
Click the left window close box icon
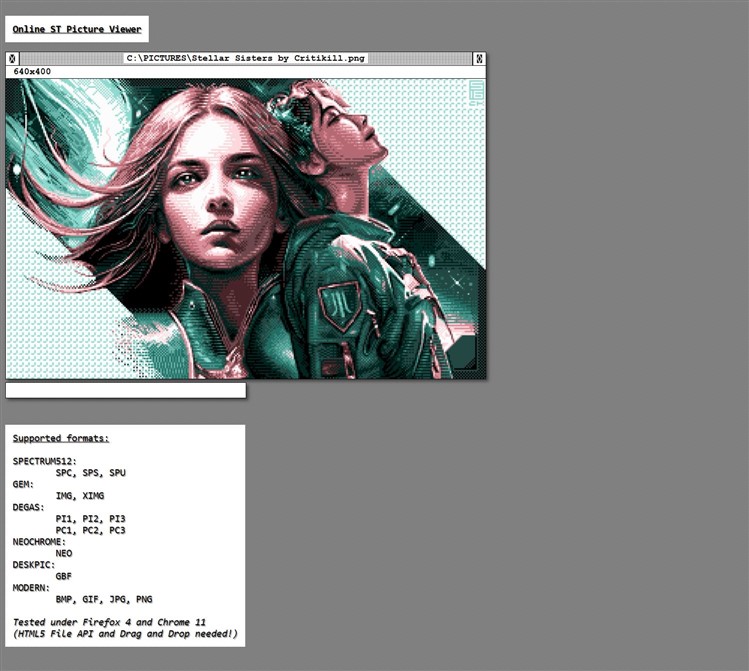tap(12, 58)
